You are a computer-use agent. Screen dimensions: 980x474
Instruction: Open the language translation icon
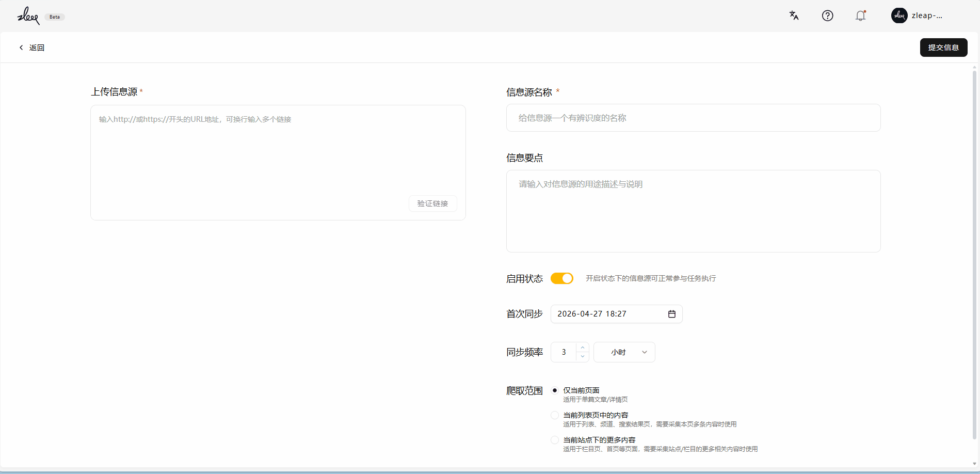(x=794, y=15)
